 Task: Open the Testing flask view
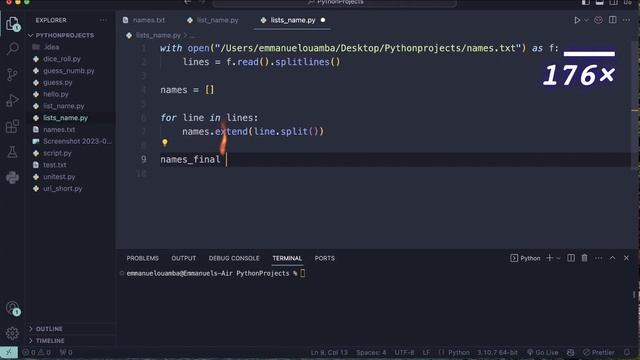click(13, 152)
